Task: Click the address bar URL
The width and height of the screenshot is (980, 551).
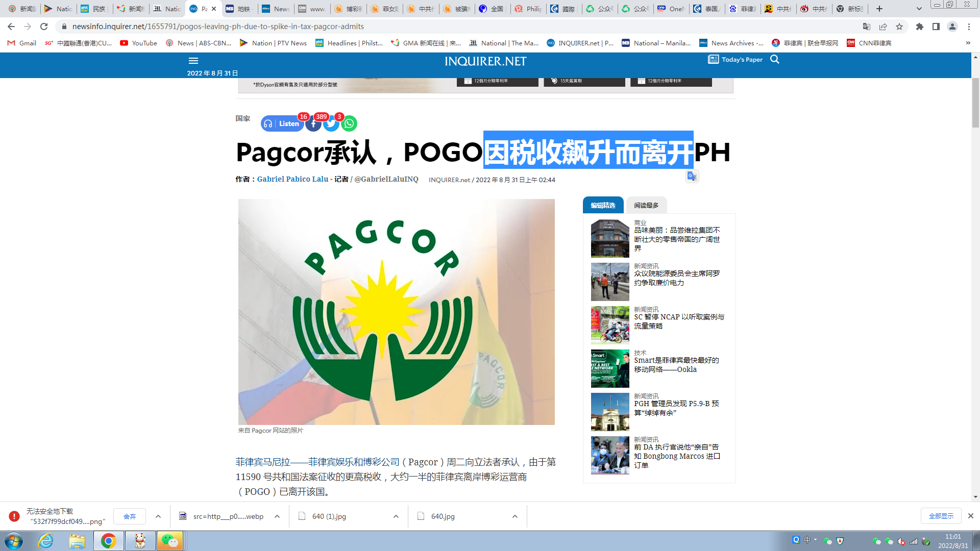Action: click(x=218, y=27)
